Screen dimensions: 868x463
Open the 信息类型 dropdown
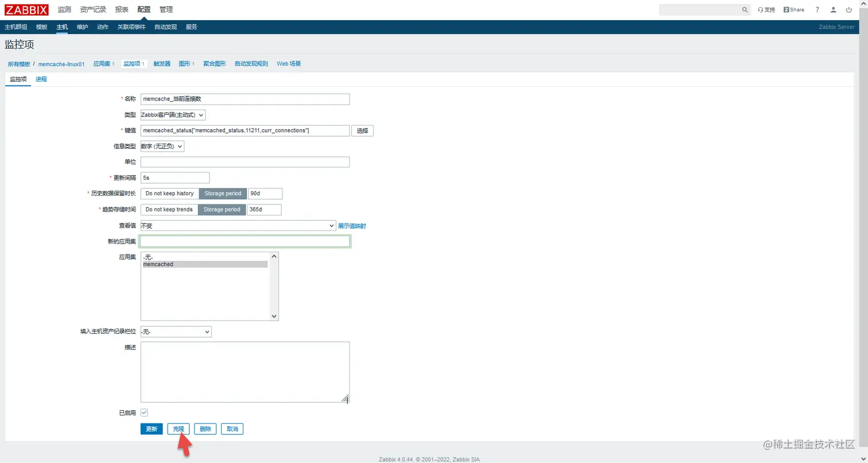point(162,146)
